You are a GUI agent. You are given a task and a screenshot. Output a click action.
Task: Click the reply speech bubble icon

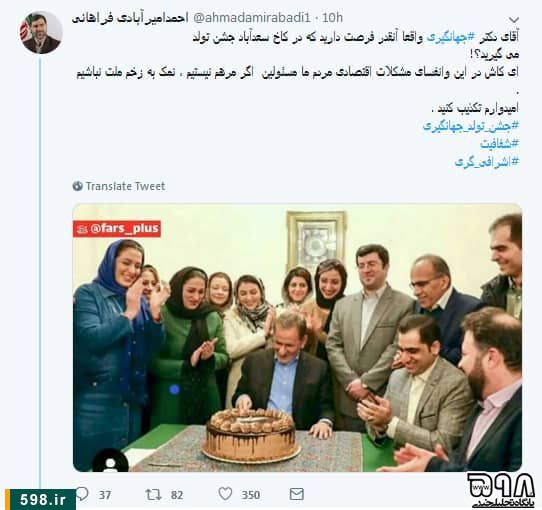[x=83, y=494]
